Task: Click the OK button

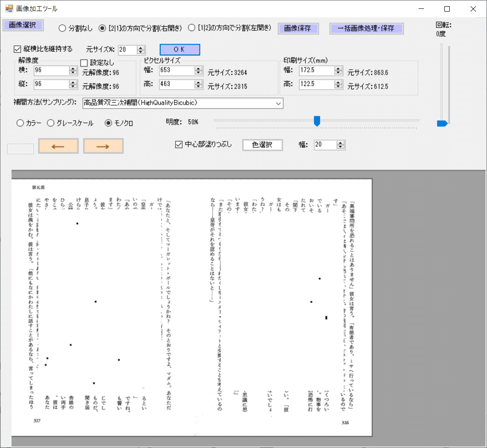Action: coord(179,49)
